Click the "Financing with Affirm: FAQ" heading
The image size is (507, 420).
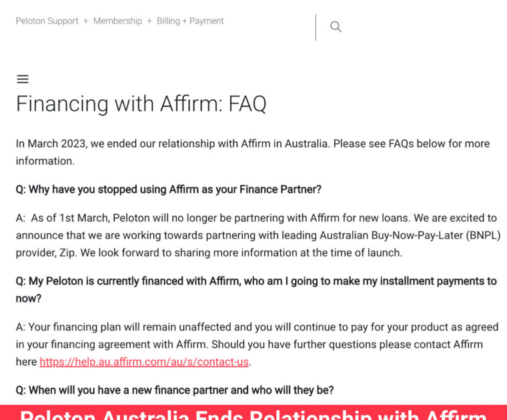[141, 104]
